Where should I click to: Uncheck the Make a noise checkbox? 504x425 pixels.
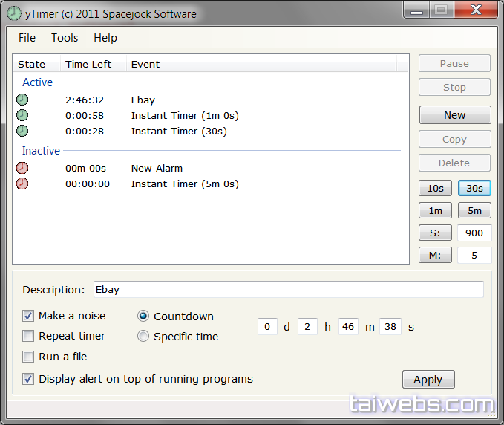tap(28, 316)
